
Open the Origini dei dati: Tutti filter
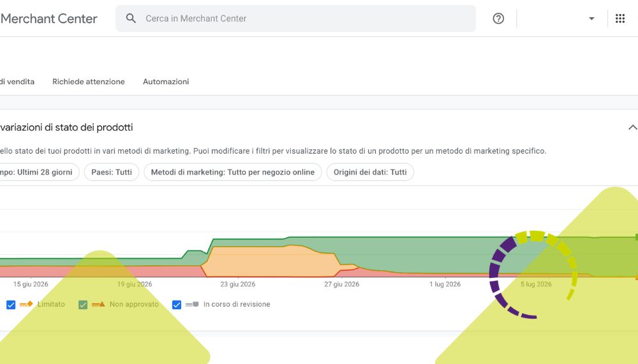tap(370, 172)
